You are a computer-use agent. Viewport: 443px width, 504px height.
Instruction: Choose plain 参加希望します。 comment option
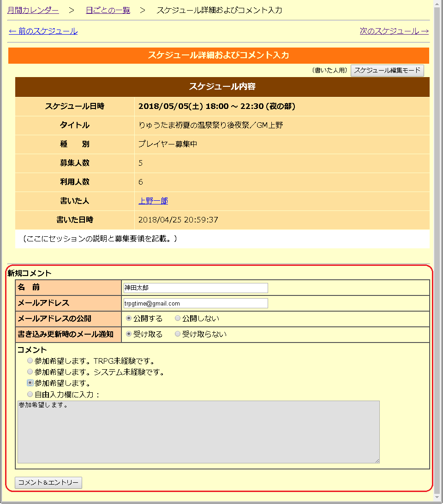point(30,383)
